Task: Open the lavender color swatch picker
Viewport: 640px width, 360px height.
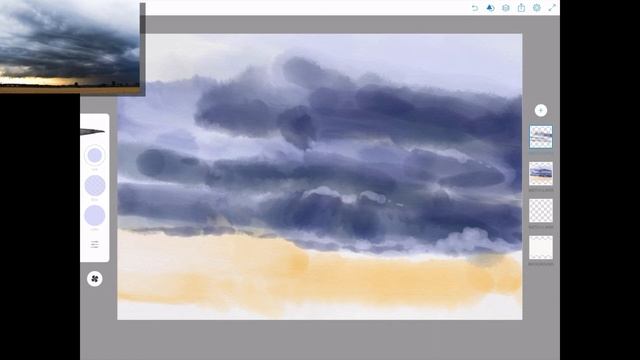Action: pyautogui.click(x=95, y=216)
